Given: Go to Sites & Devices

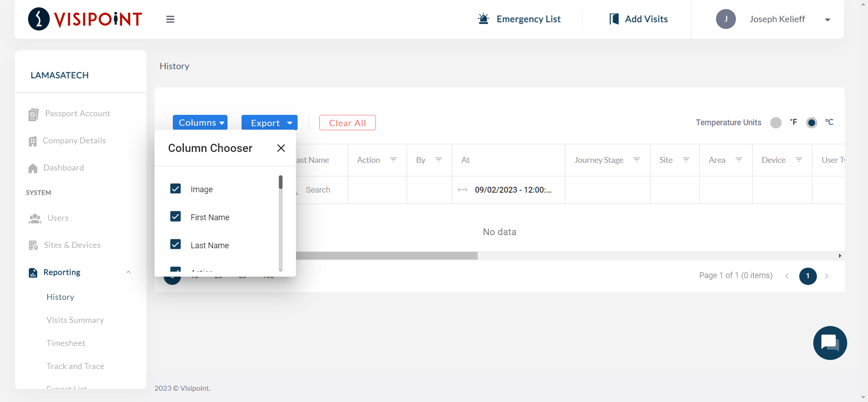Looking at the screenshot, I should 72,245.
